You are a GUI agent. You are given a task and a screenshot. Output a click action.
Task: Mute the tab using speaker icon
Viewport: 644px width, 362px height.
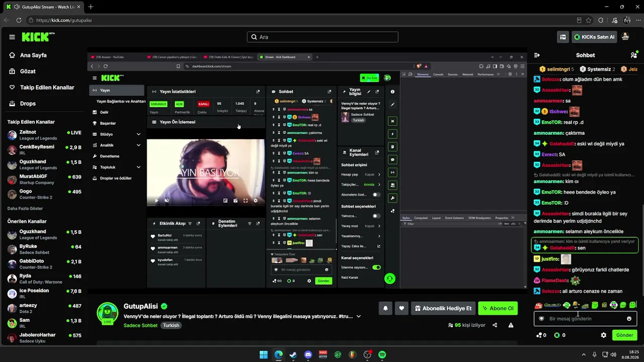click(17, 7)
